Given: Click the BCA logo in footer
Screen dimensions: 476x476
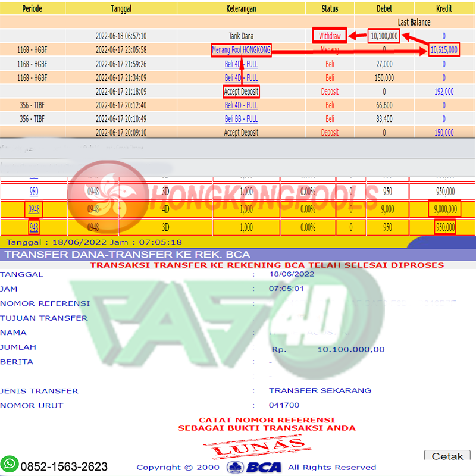Looking at the screenshot, I should 254,467.
